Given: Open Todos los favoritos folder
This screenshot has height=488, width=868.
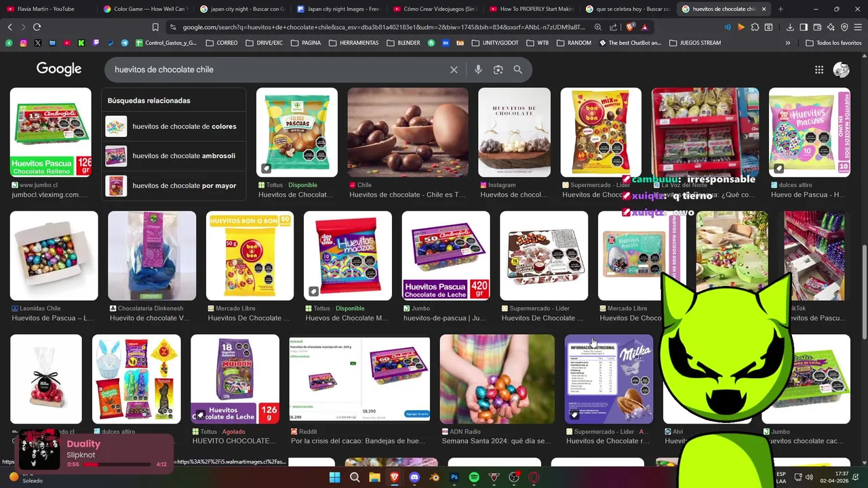Looking at the screenshot, I should [833, 43].
